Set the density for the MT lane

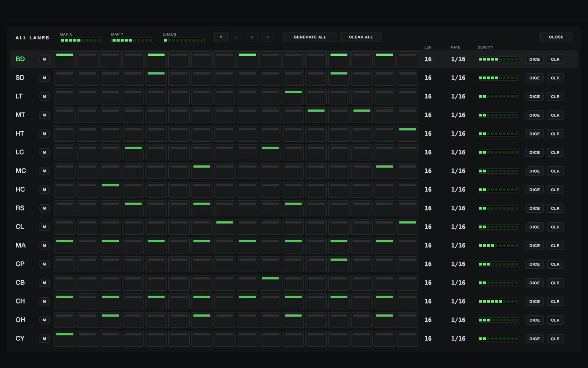(498, 115)
